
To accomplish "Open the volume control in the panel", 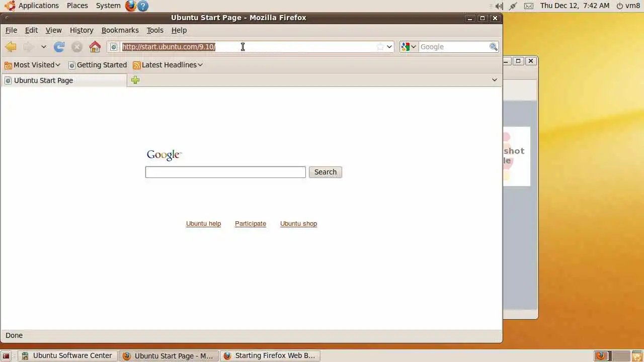I will pos(498,6).
